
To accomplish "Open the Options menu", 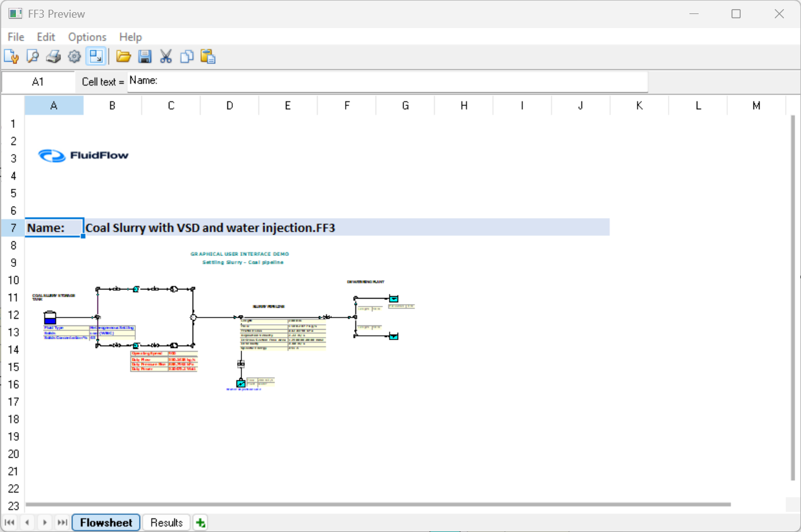I will [x=87, y=37].
